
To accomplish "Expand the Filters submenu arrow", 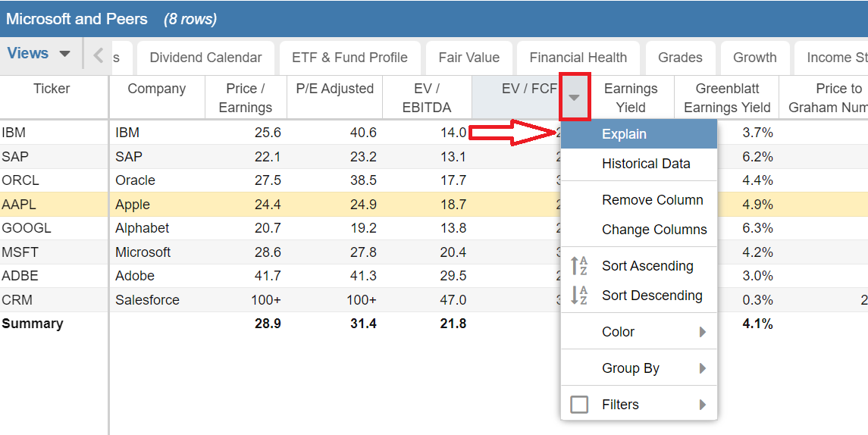I will (x=703, y=405).
